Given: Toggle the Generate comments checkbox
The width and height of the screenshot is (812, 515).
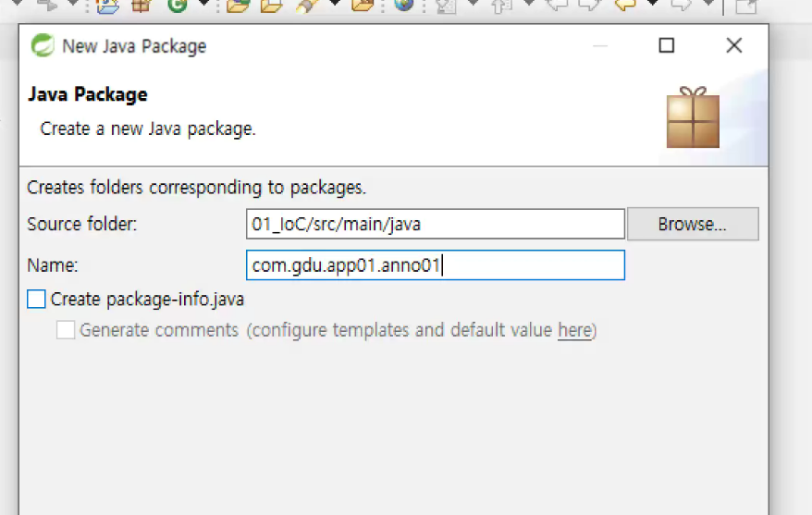Looking at the screenshot, I should point(66,330).
